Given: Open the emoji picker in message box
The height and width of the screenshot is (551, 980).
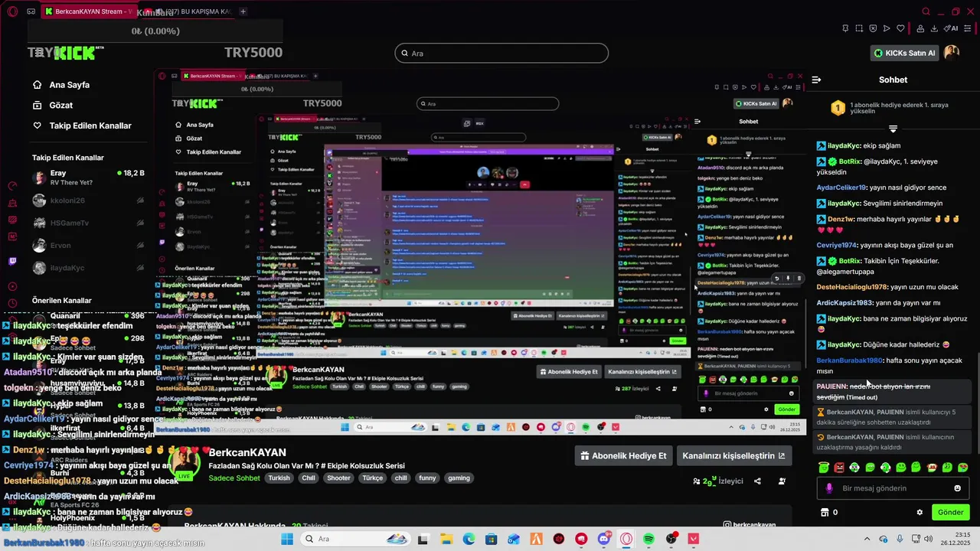Looking at the screenshot, I should tap(957, 488).
